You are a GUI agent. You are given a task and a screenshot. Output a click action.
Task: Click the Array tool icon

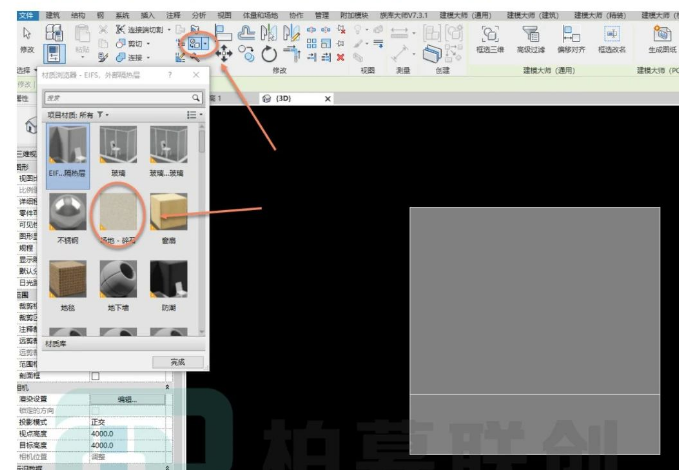[x=311, y=43]
